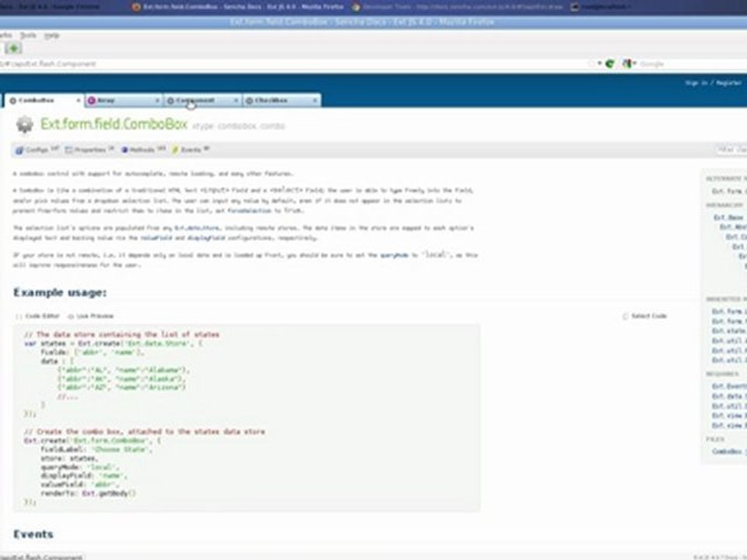Close the ComboBox docs tab

click(x=78, y=100)
